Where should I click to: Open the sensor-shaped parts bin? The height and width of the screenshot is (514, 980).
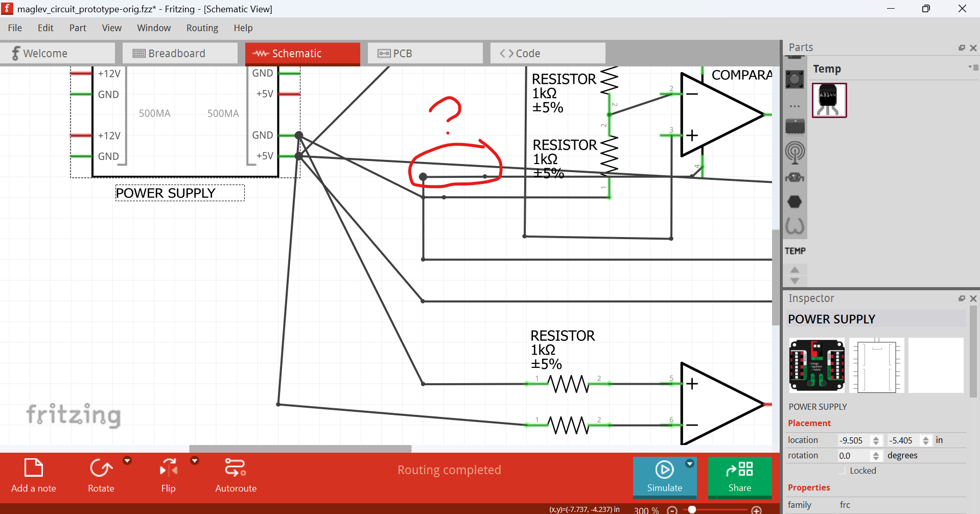(795, 177)
